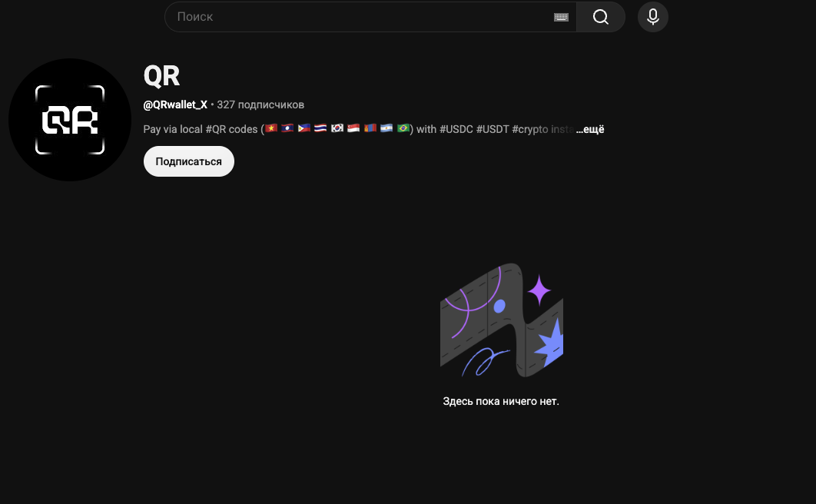
Task: Expand channel description with ...ещё
Action: click(x=590, y=130)
